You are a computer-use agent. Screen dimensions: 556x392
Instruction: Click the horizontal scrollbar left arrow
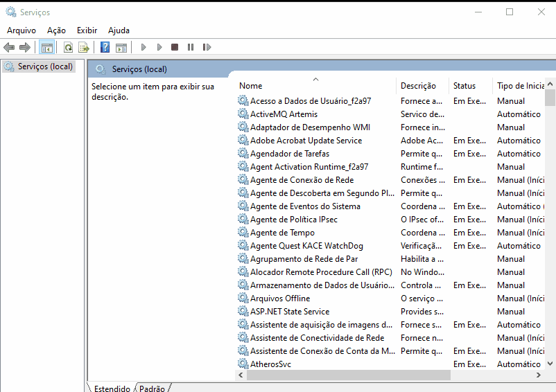241,375
